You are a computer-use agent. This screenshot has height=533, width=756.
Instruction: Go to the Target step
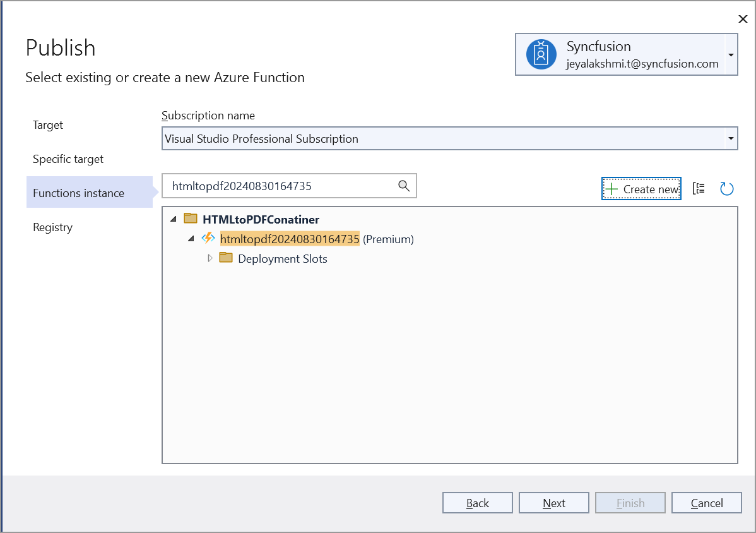(48, 125)
